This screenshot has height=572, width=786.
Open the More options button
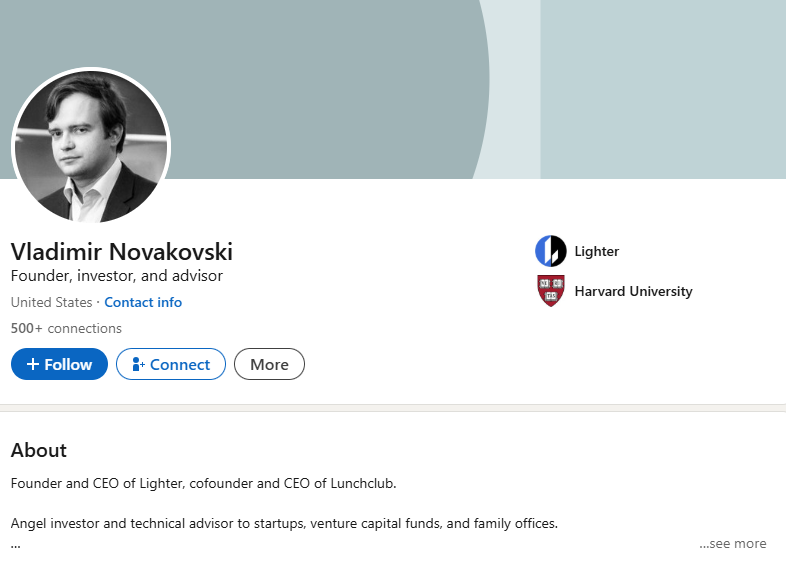pos(269,364)
